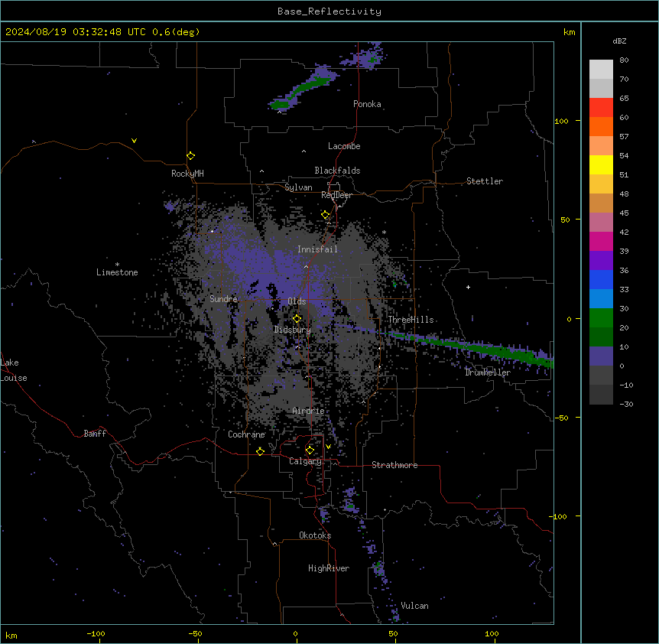659x644 pixels.
Task: Pick the yellow 54 dBZ legend swatch
Action: click(601, 164)
